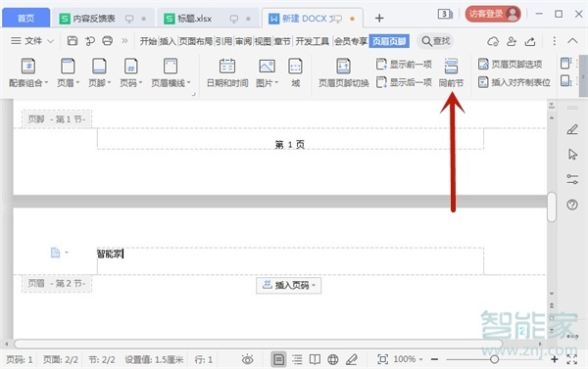Click the fit page icon near zoom
Screen dimensions: 588x369
tap(383, 359)
